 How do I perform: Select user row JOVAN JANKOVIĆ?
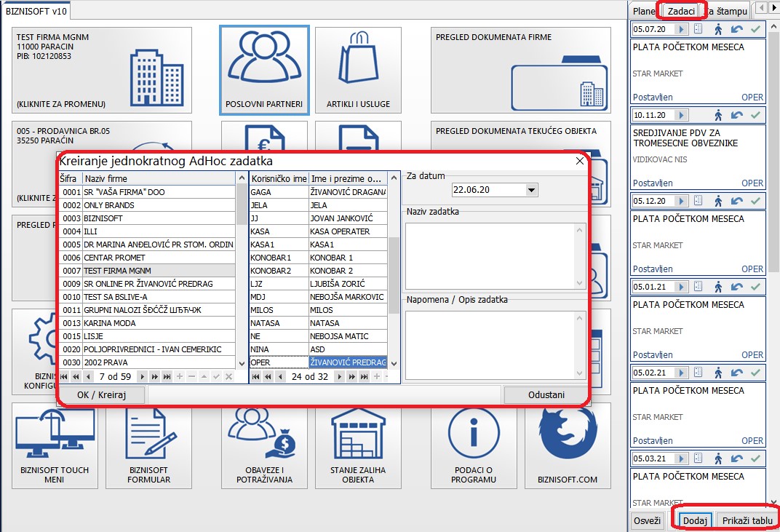point(319,218)
